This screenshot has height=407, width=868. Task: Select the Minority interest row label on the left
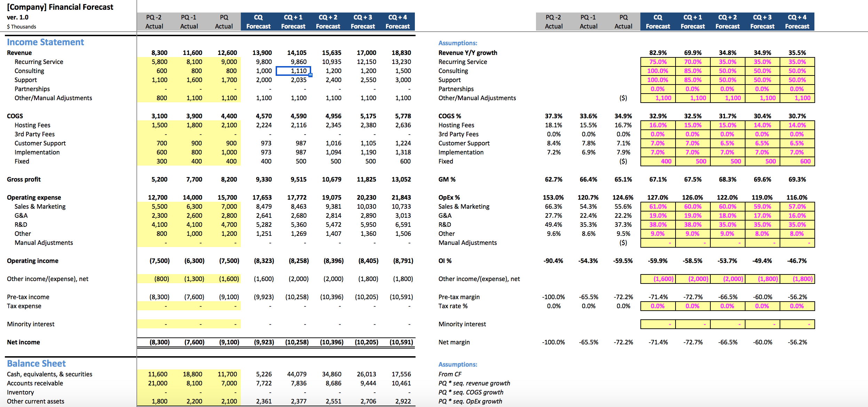tap(31, 324)
